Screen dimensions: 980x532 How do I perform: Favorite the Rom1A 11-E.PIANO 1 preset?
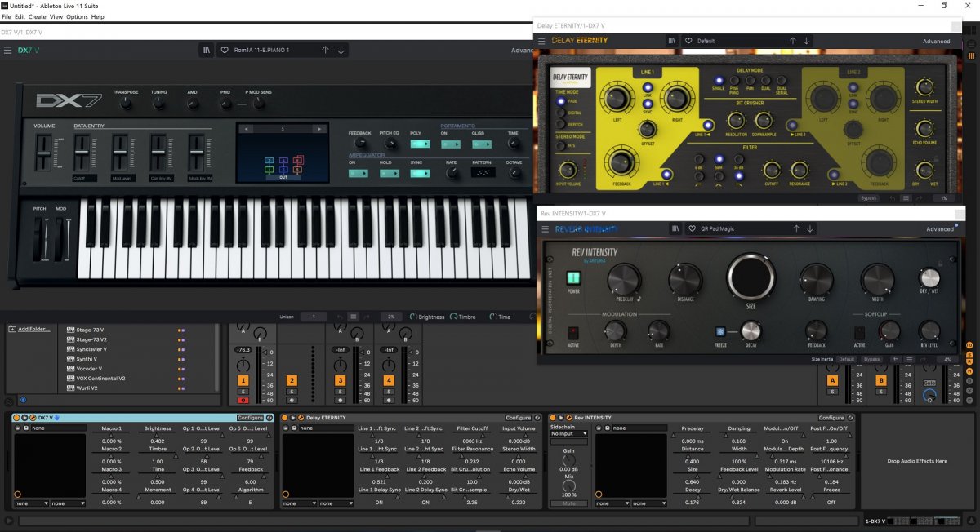[224, 50]
